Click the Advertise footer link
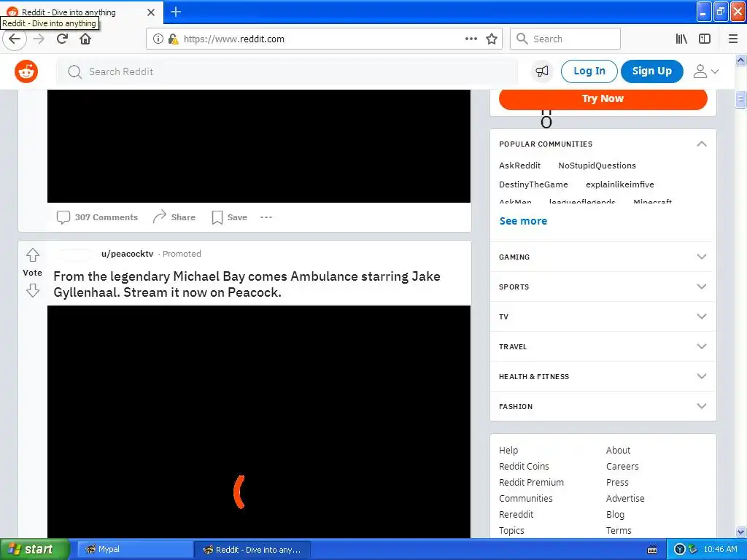This screenshot has width=747, height=560. (x=625, y=498)
